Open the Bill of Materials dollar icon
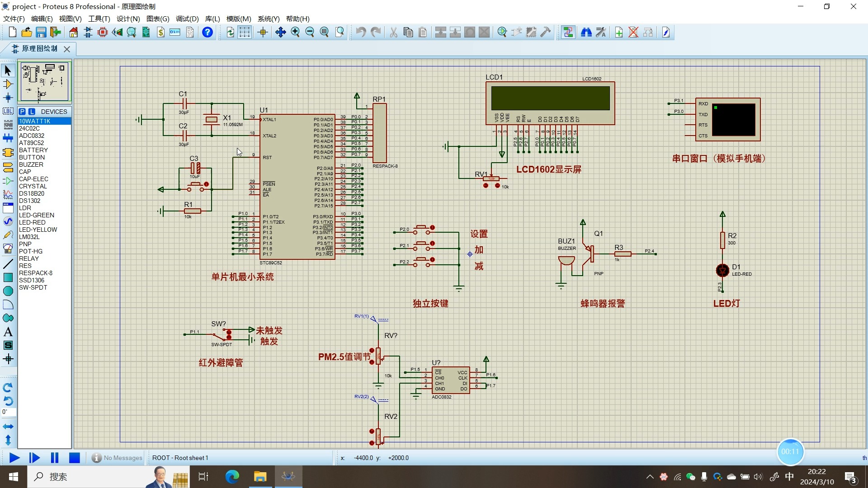This screenshot has width=868, height=488. pos(161,32)
